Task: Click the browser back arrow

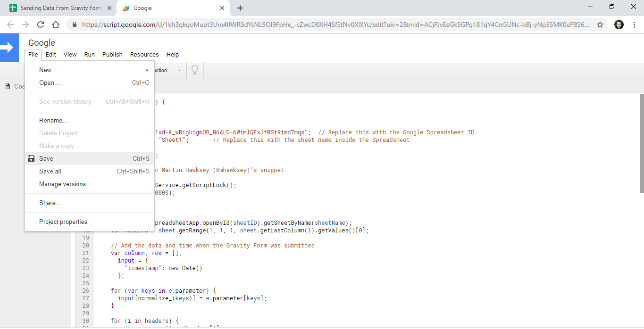Action: click(10, 25)
